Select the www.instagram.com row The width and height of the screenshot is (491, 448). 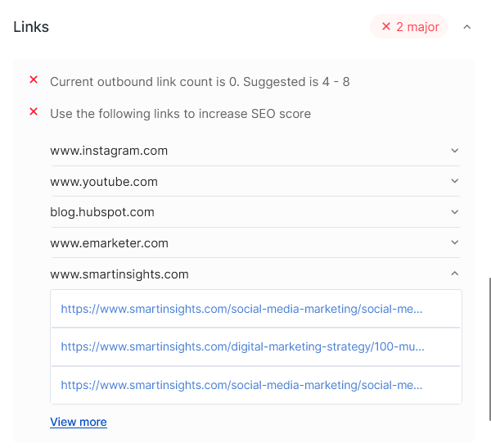pyautogui.click(x=109, y=151)
